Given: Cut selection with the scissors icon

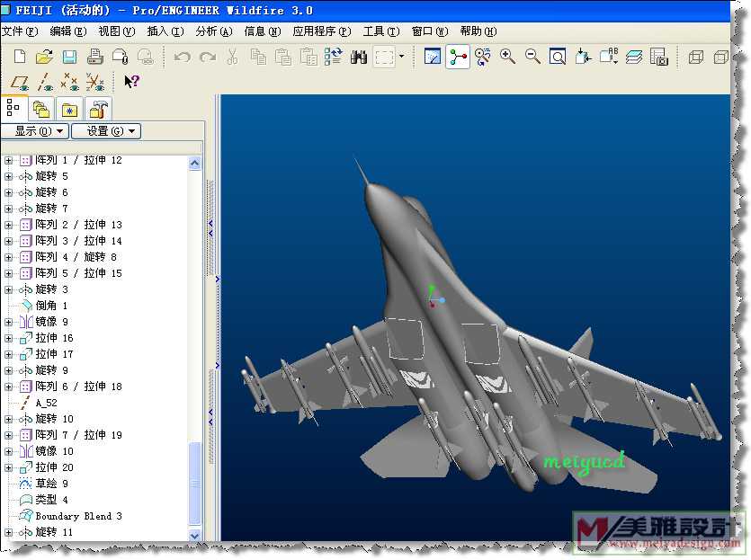Looking at the screenshot, I should 232,57.
